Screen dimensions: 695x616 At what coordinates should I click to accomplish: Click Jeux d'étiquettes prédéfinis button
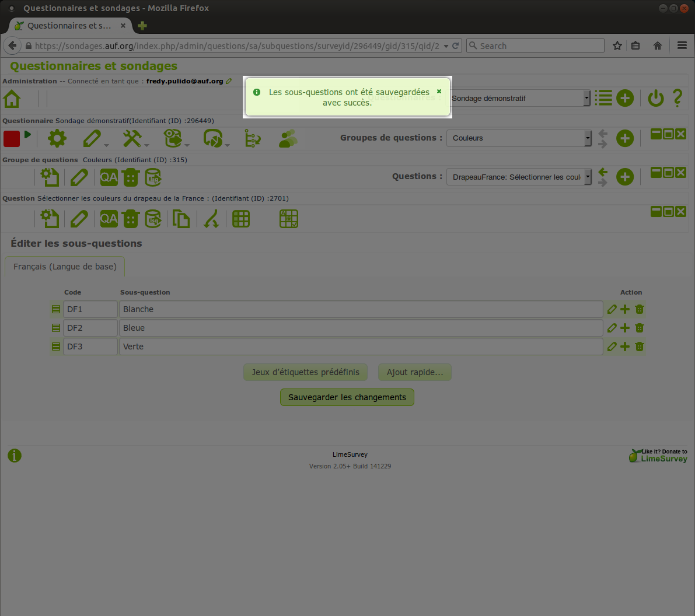click(x=305, y=372)
